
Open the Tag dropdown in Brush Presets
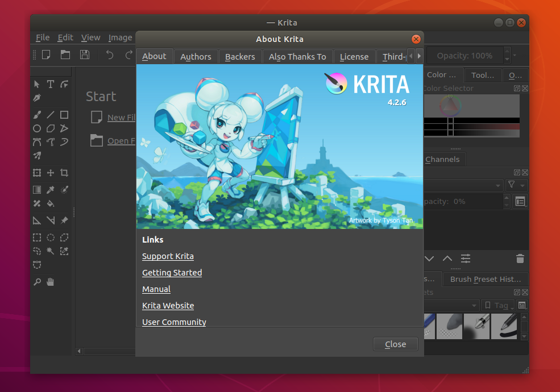click(498, 305)
